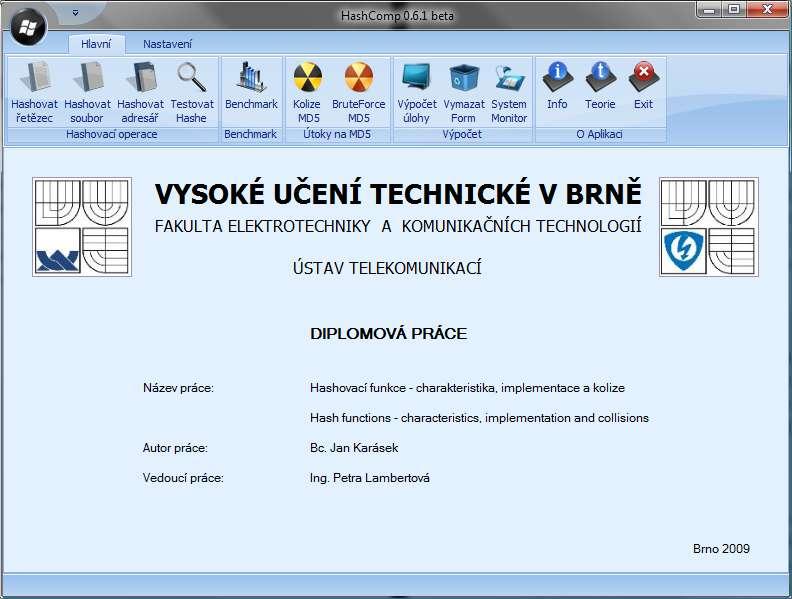The image size is (792, 599).
Task: Open the Hashovat adresář tool
Action: 140,92
